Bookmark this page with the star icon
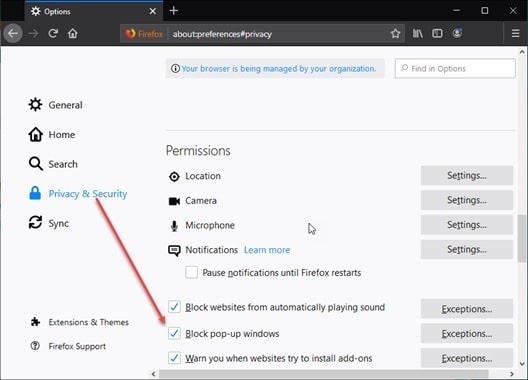The width and height of the screenshot is (528, 380). coord(395,33)
